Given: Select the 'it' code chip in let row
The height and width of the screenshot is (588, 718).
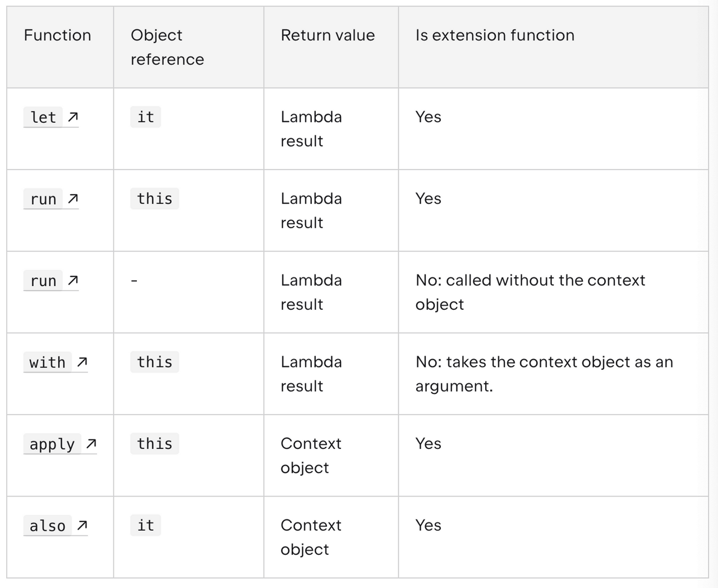Looking at the screenshot, I should click(145, 117).
